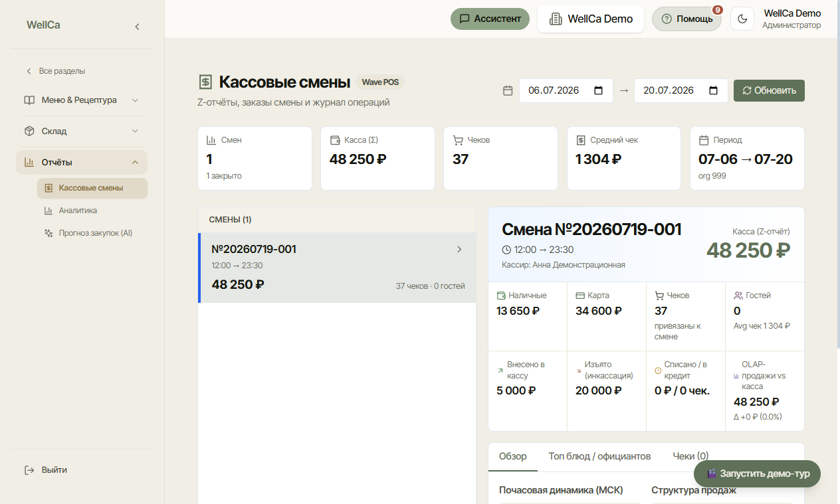Click the Z-report total 48 250 ₽

748,250
